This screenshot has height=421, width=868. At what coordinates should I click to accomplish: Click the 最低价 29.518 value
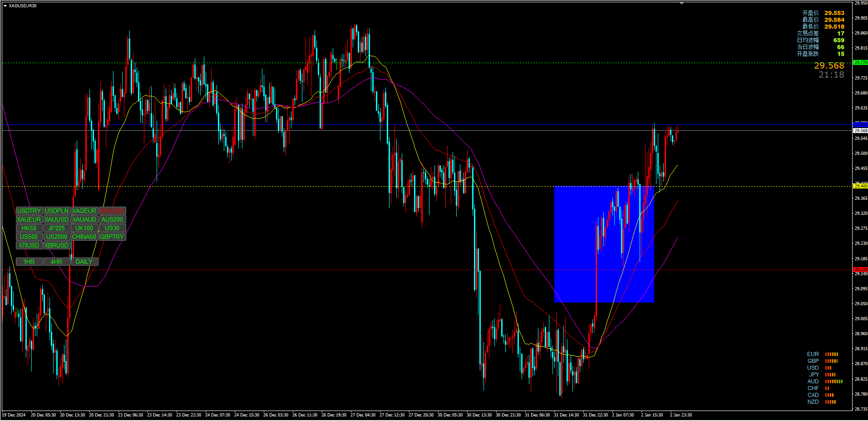pos(834,27)
